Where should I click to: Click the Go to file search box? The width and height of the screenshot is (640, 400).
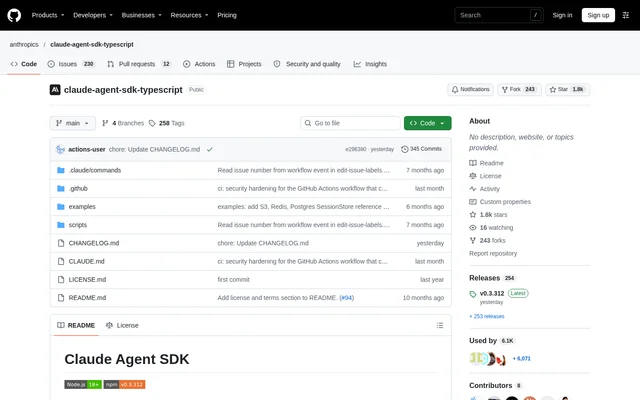(x=350, y=123)
